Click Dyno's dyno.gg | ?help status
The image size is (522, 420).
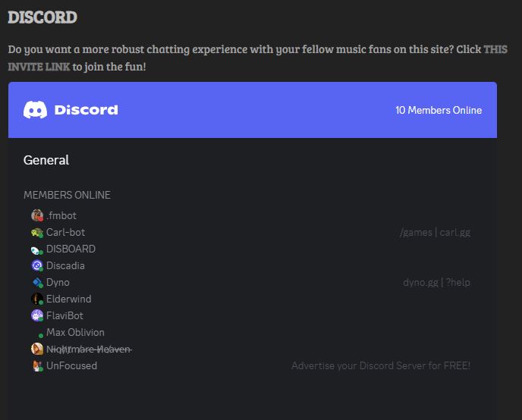tap(436, 282)
